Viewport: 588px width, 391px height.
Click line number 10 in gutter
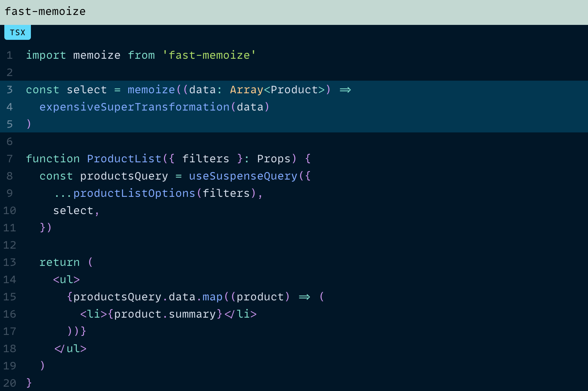pyautogui.click(x=10, y=210)
